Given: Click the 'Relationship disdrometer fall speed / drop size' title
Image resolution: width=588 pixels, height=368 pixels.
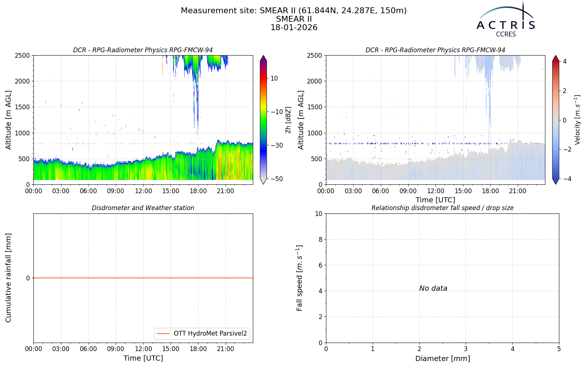Looking at the screenshot, I should tap(442, 208).
